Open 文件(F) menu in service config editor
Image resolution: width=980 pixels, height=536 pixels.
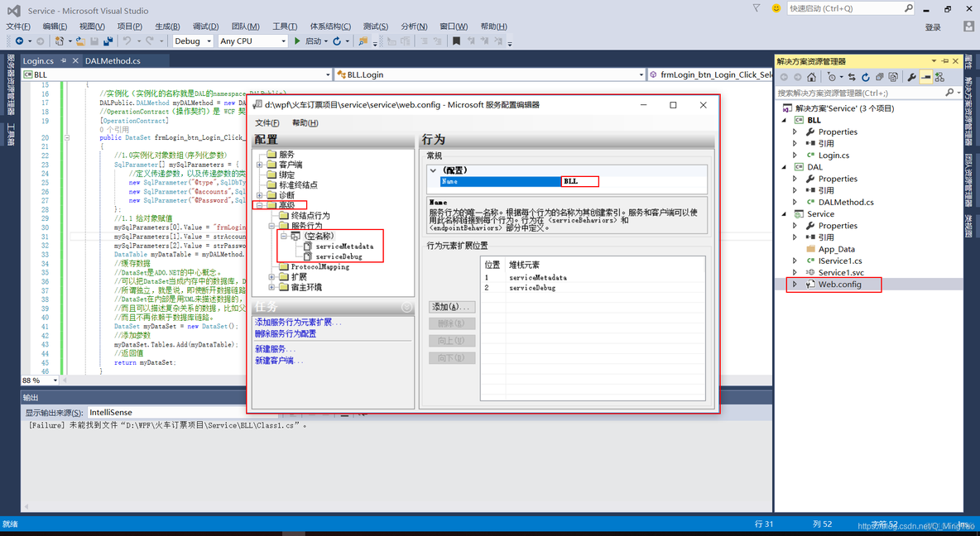click(x=267, y=122)
